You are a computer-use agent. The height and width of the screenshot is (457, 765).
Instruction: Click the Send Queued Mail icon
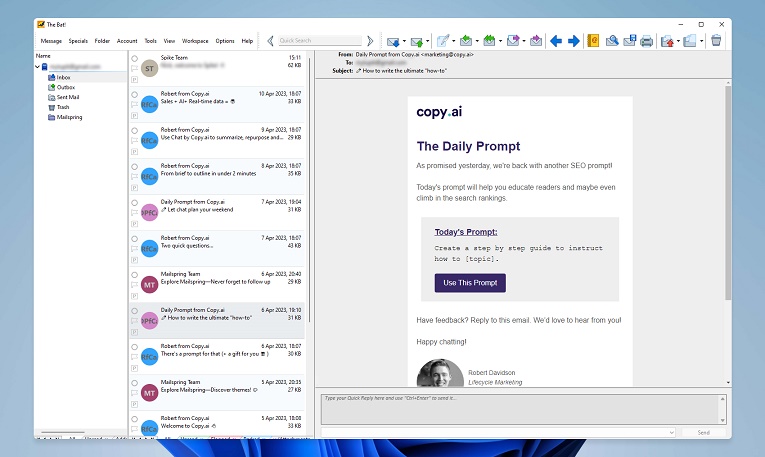417,41
